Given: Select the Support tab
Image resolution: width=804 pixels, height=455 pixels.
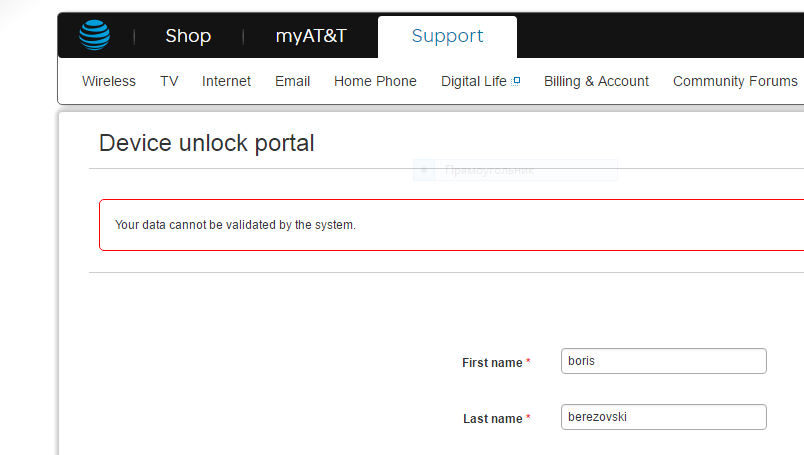Looking at the screenshot, I should pos(447,36).
